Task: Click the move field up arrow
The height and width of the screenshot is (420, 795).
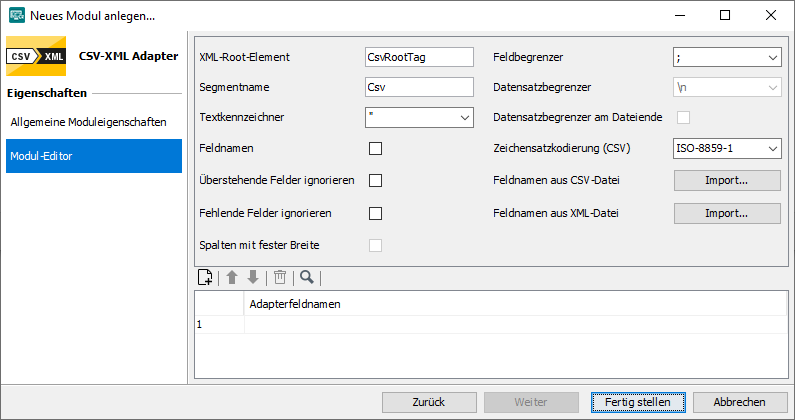Action: pyautogui.click(x=231, y=278)
